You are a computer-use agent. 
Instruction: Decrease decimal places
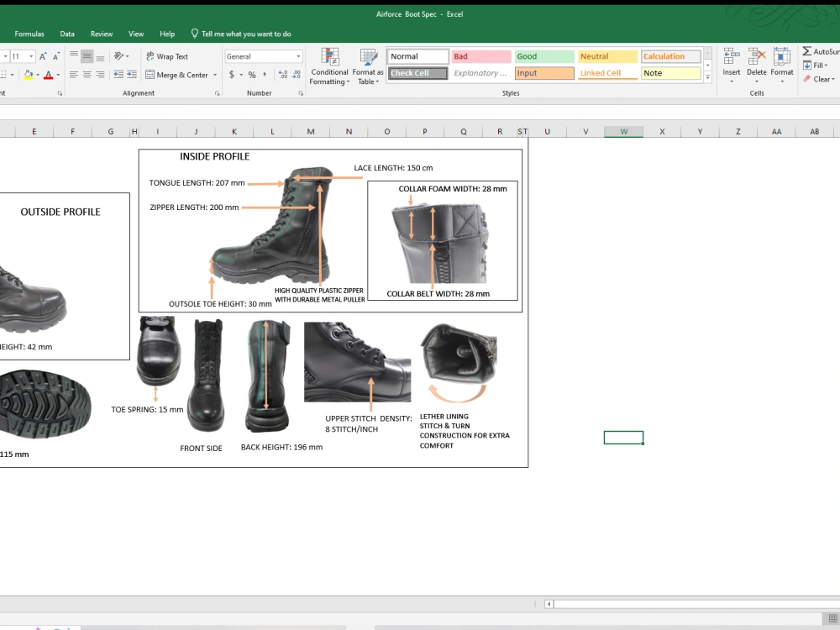[297, 75]
